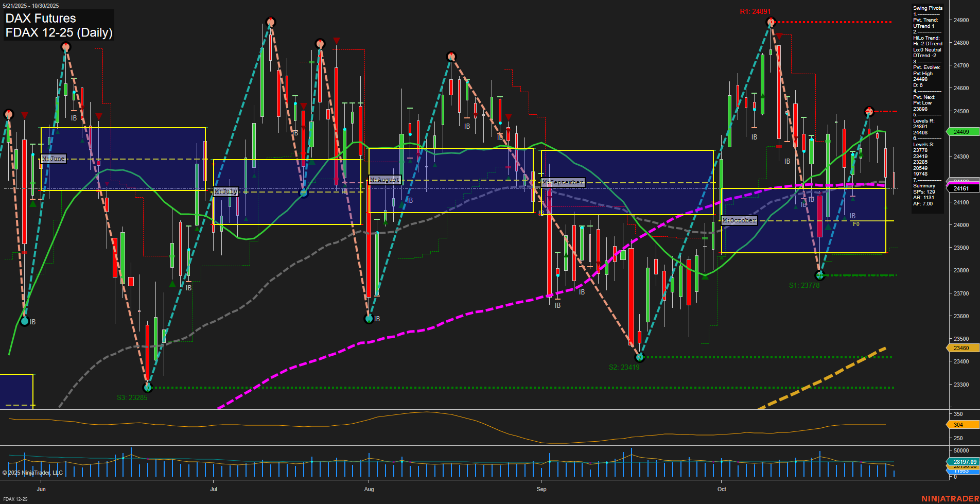Click the green circled swing low near S1
This screenshot has width=980, height=504.
pos(819,274)
